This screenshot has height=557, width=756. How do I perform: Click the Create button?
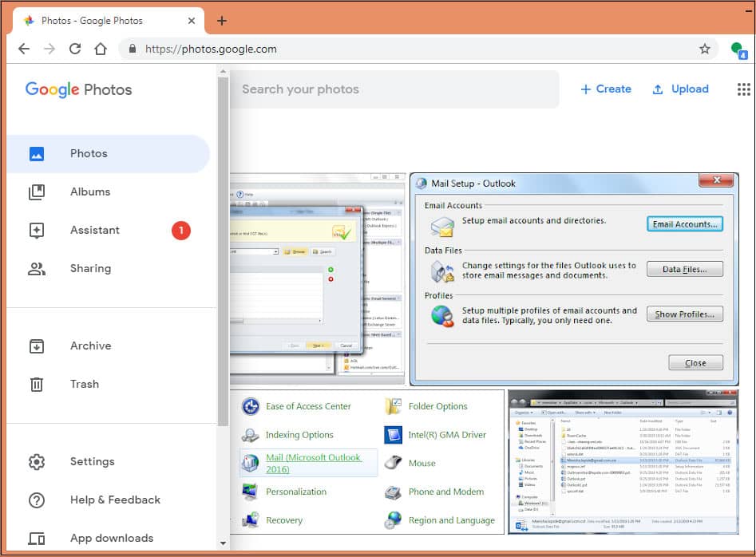click(x=606, y=89)
